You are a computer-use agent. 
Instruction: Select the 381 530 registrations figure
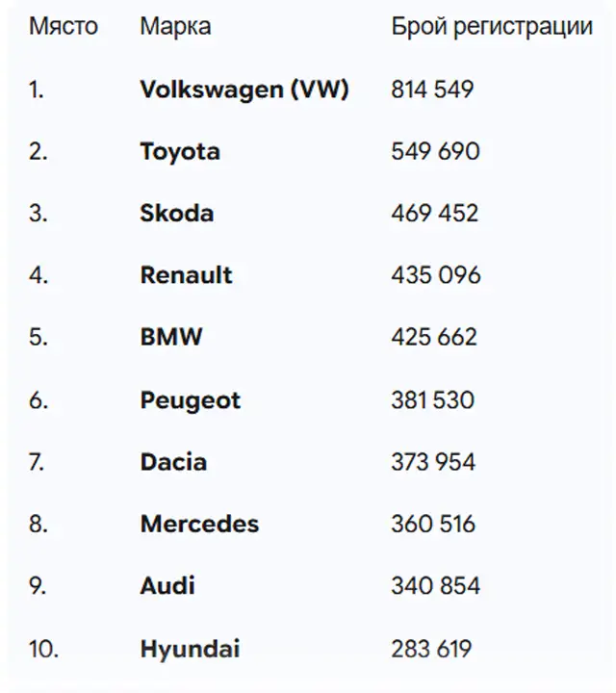click(x=432, y=400)
